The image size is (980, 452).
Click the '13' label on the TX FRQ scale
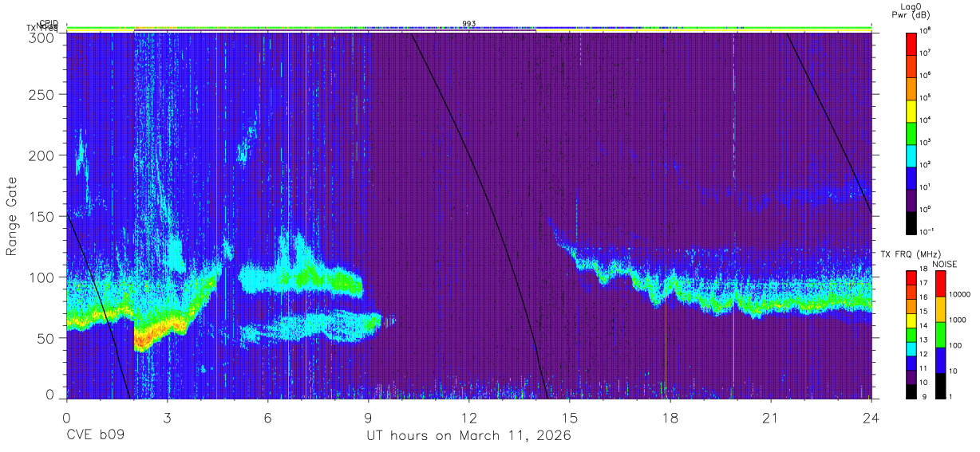tap(925, 340)
